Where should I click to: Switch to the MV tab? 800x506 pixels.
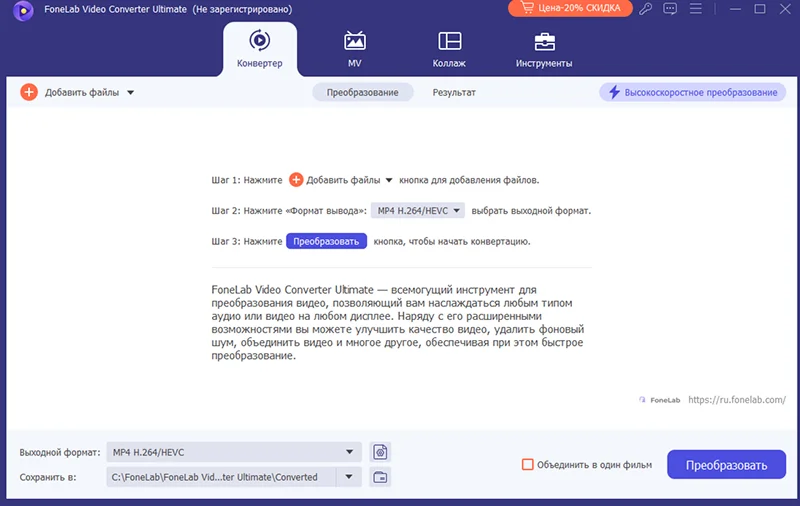click(x=355, y=49)
